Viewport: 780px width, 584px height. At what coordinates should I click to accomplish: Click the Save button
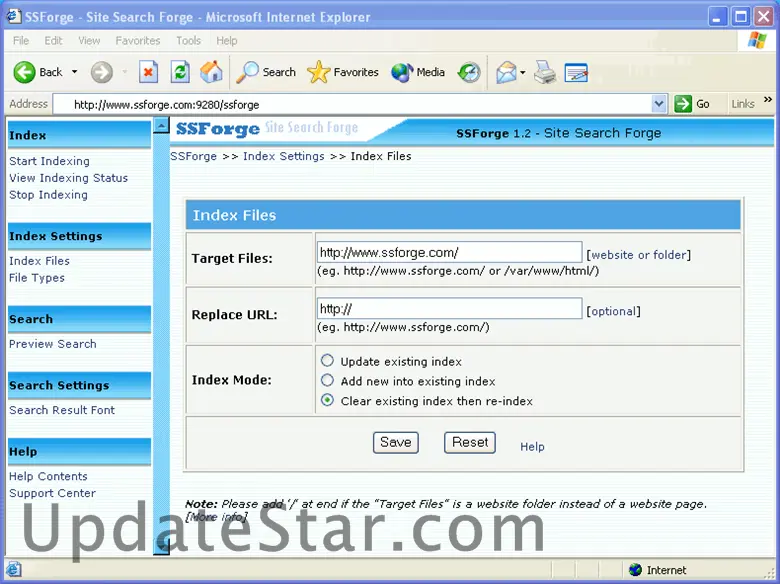(x=395, y=442)
